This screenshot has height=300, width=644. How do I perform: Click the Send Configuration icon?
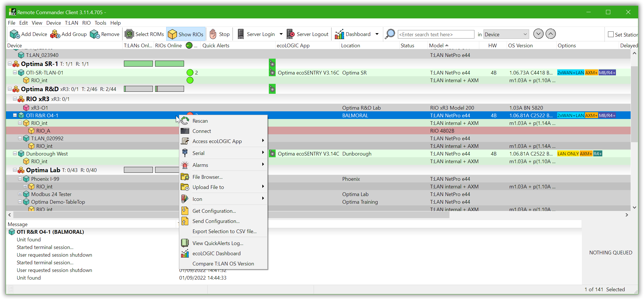(x=185, y=221)
